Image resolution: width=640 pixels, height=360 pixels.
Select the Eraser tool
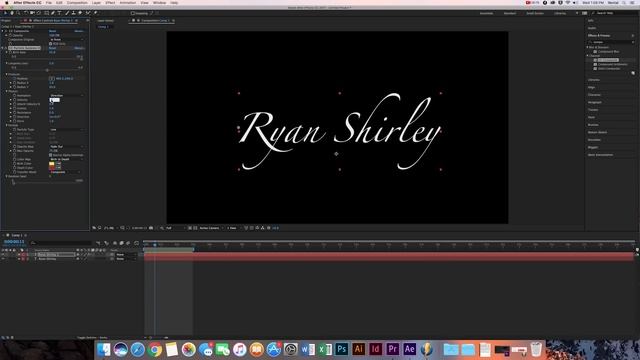coord(80,13)
